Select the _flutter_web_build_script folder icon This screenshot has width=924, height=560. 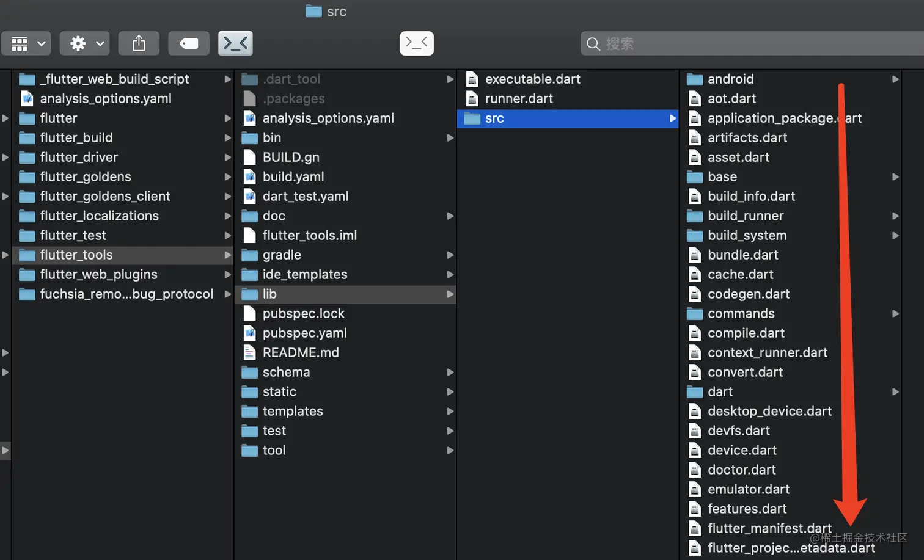[x=27, y=79]
